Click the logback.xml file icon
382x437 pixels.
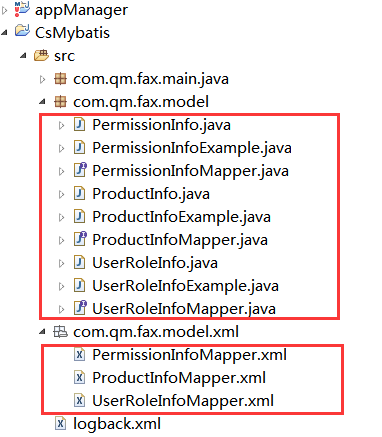click(60, 424)
